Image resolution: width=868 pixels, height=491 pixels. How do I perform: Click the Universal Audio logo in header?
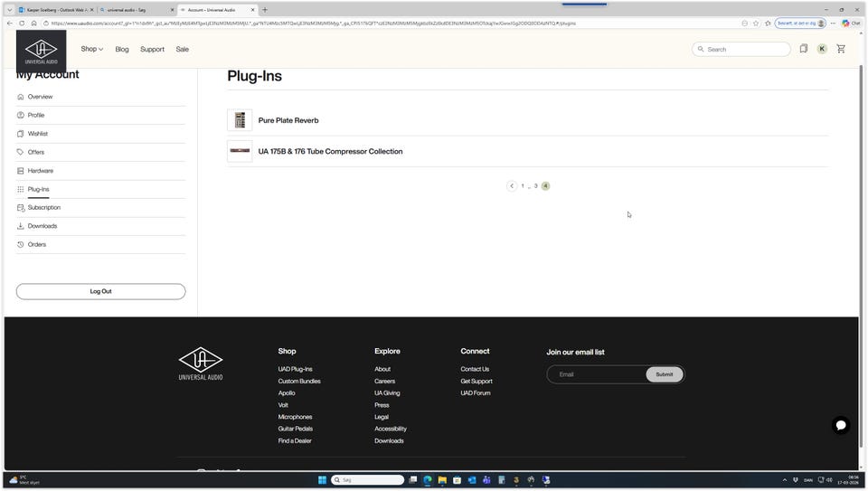(x=41, y=51)
